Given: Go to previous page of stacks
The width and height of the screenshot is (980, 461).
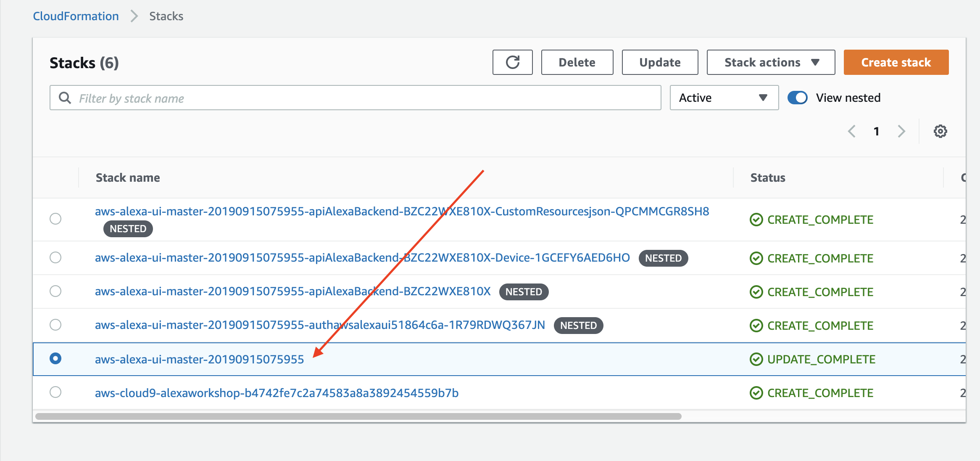Looking at the screenshot, I should (852, 131).
